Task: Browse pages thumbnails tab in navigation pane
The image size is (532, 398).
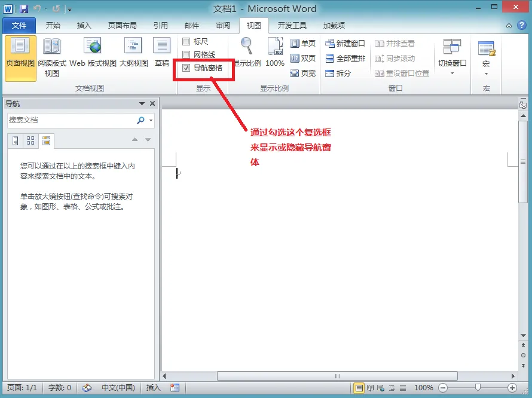Action: (x=30, y=140)
